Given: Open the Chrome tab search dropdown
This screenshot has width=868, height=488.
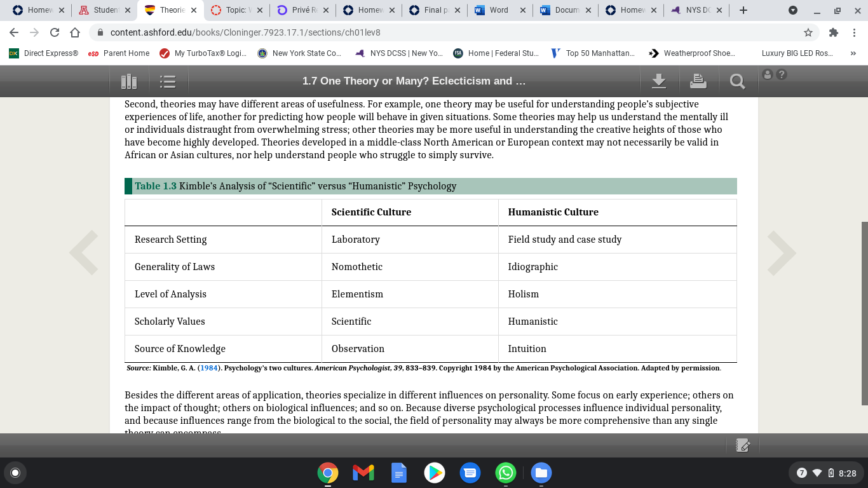Looking at the screenshot, I should 792,10.
